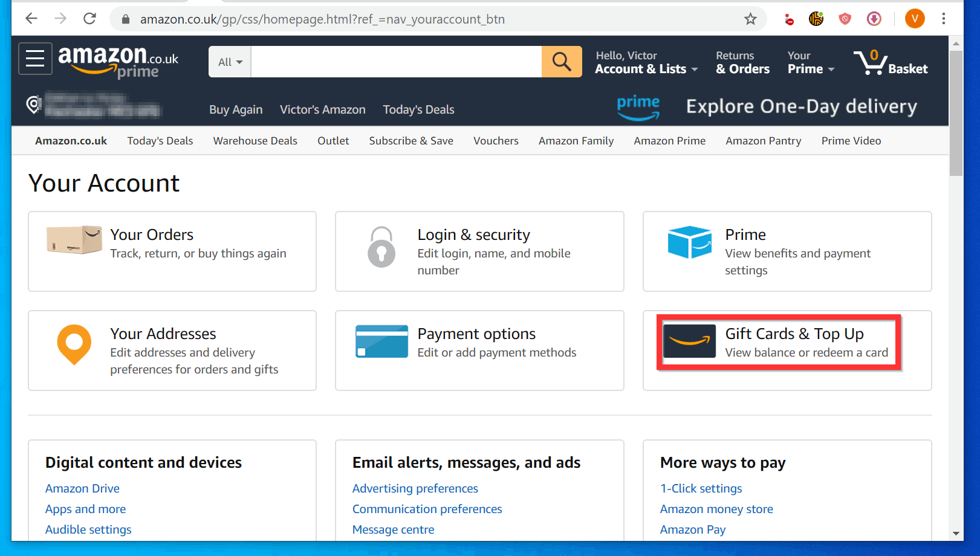Click the Gift Cards & Top Up card icon
980x556 pixels.
tap(689, 340)
